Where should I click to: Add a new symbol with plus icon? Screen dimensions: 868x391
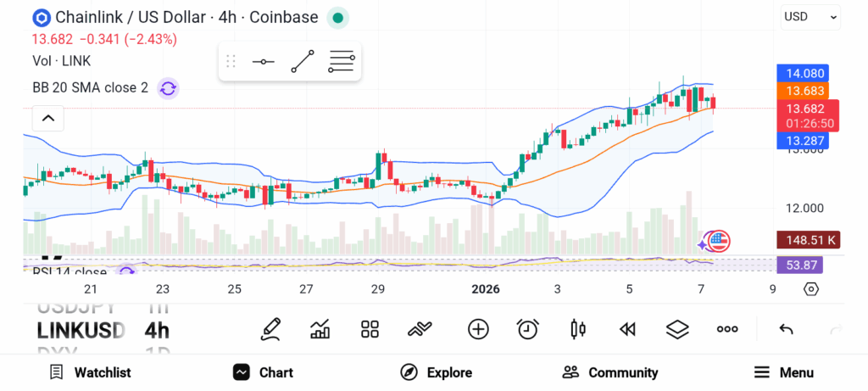pos(478,329)
